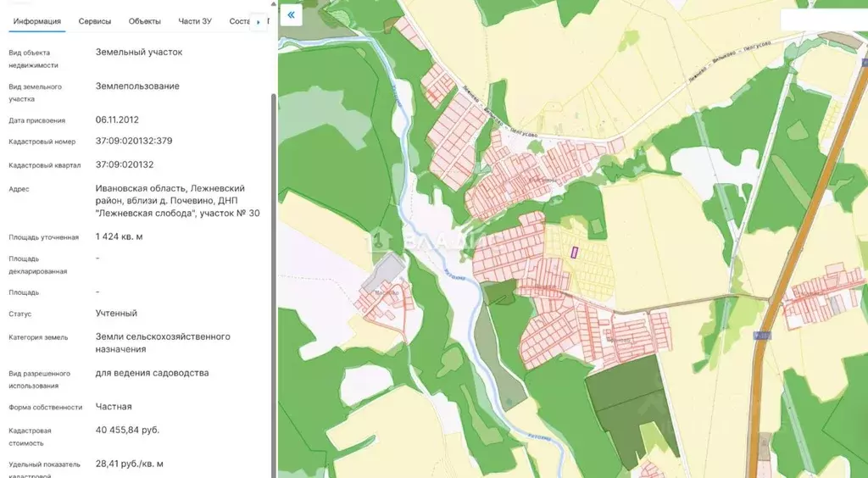Switch to the Сервисы tab
Viewport: 868px width, 478px height.
click(95, 20)
